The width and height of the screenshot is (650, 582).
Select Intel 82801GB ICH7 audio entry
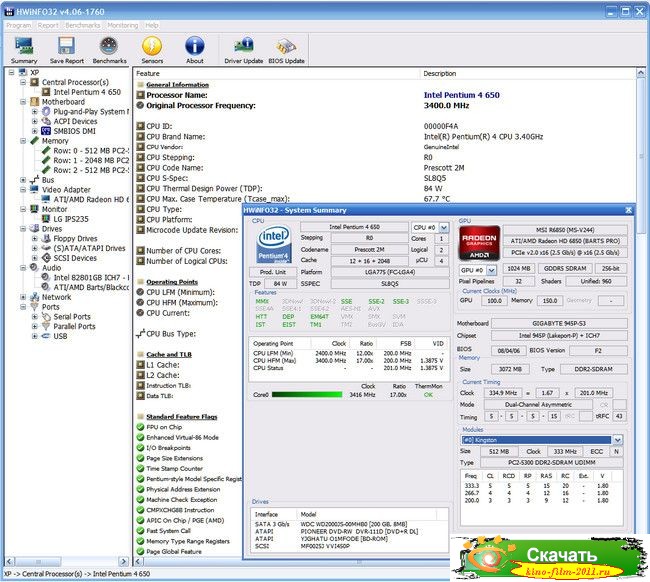coord(91,277)
